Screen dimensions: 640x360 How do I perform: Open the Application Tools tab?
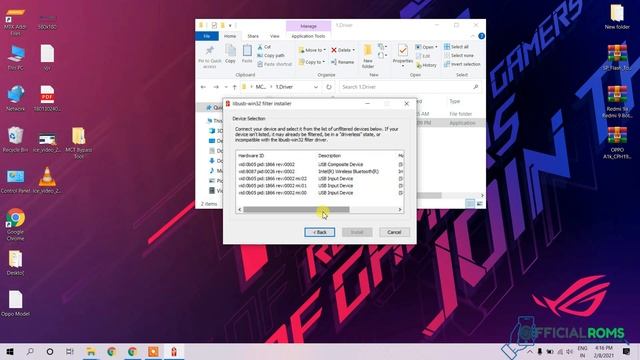(308, 36)
